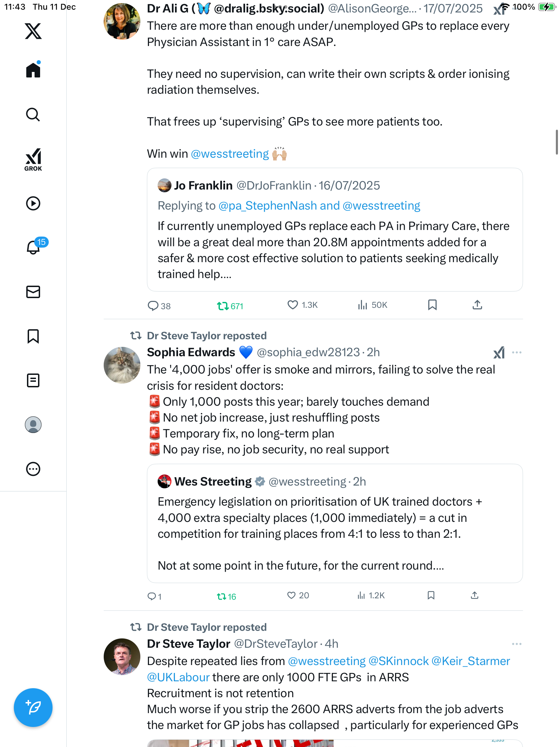This screenshot has width=560, height=747.
Task: Open @SKinnock mention link
Action: click(399, 661)
